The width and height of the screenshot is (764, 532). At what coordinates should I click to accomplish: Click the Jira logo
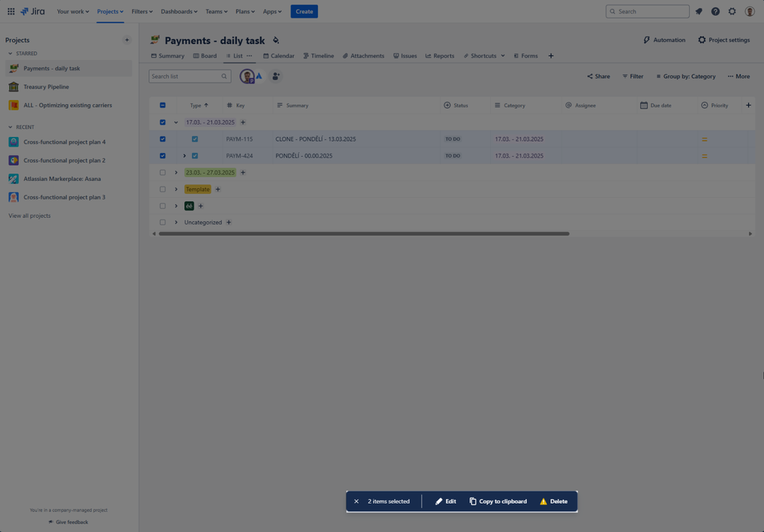(32, 11)
